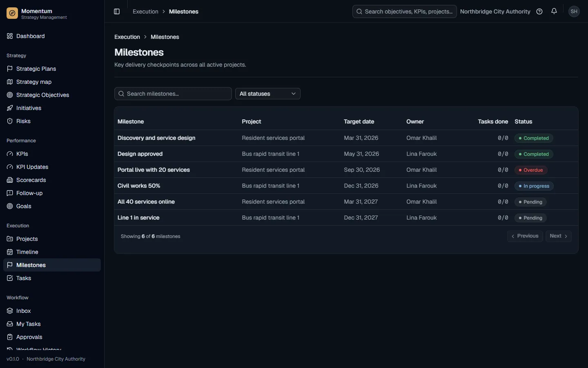Screen dimensions: 588x368
Task: Open the notifications bell
Action: coord(554,11)
